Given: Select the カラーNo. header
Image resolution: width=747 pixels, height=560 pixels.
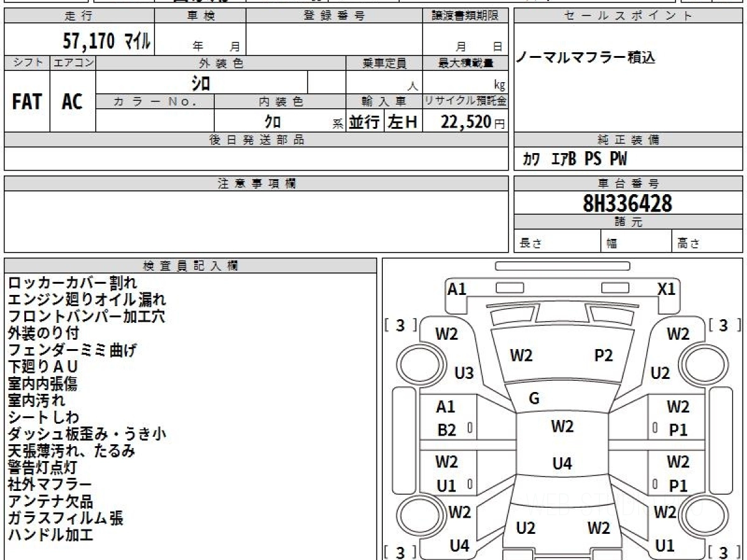Looking at the screenshot, I should pyautogui.click(x=155, y=101).
